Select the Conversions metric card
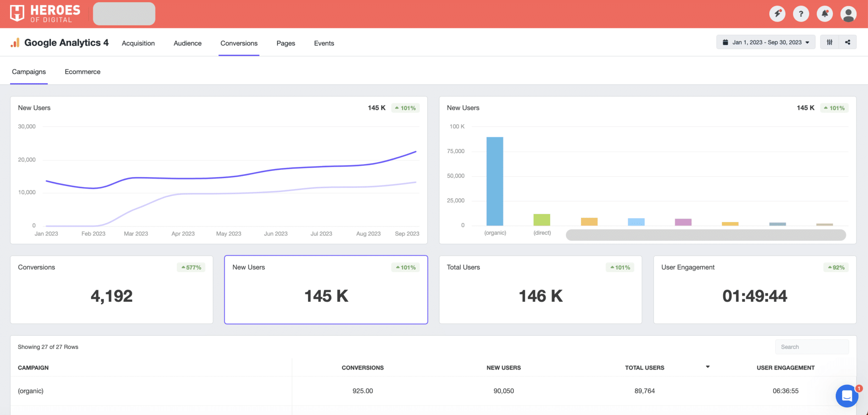The width and height of the screenshot is (868, 415). (111, 290)
